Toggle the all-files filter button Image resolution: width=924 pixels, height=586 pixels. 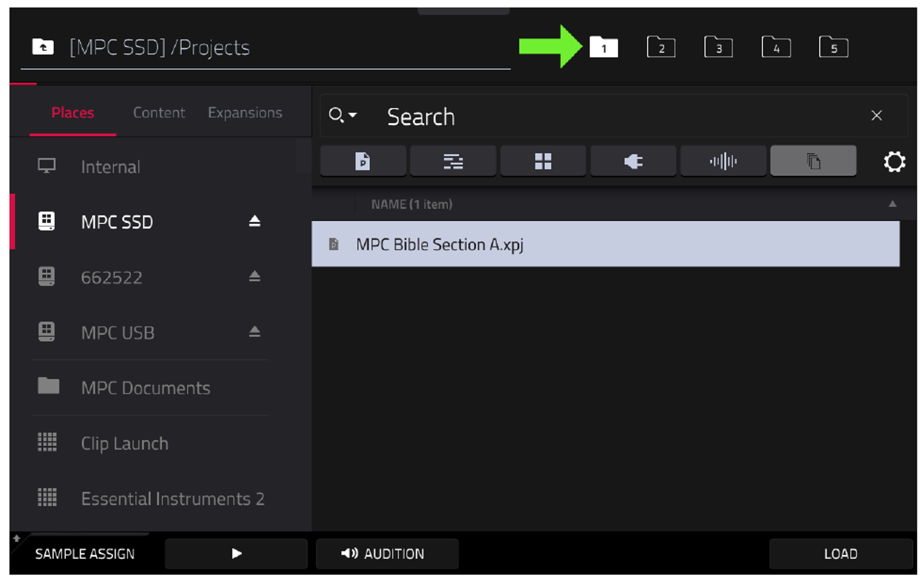click(813, 161)
